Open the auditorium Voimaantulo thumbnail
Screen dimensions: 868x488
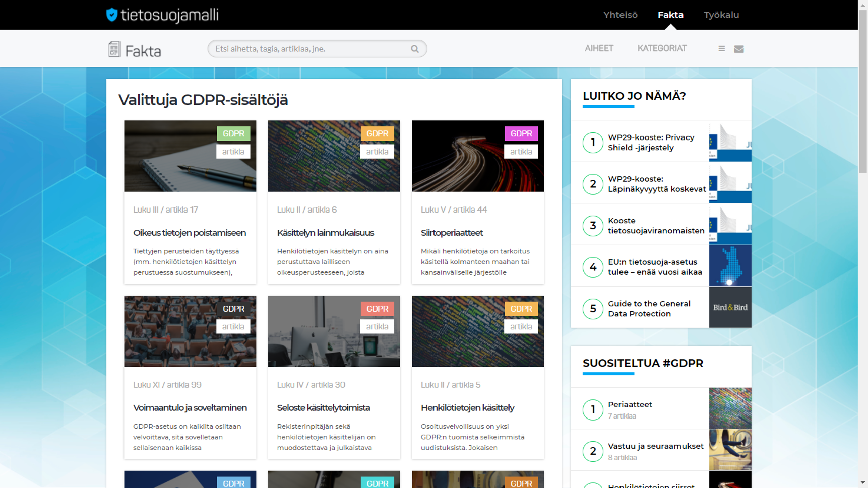190,331
